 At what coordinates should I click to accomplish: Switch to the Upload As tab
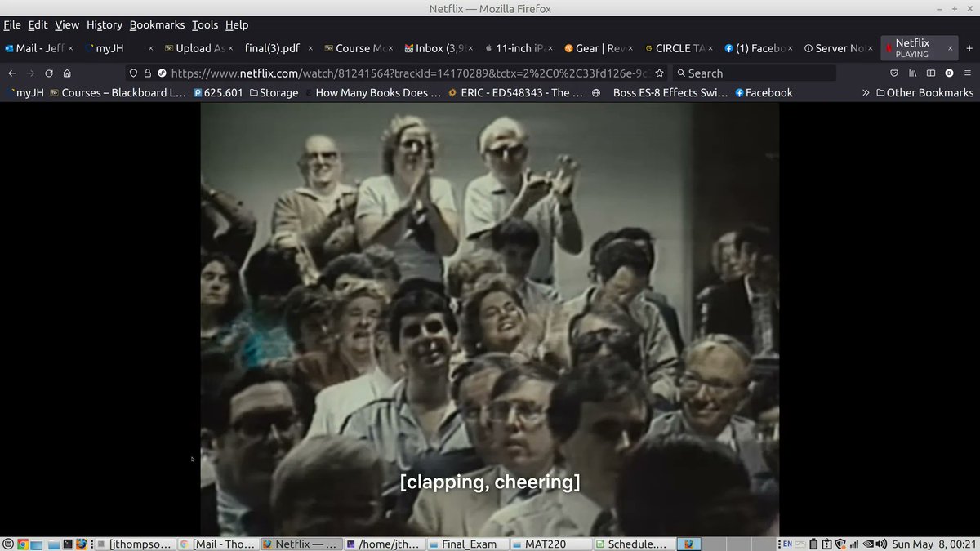coord(198,48)
